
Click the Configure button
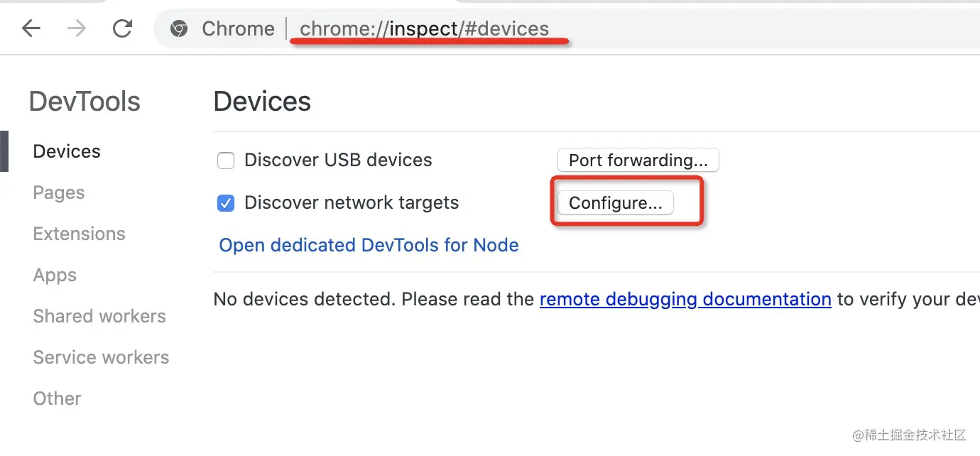(615, 203)
